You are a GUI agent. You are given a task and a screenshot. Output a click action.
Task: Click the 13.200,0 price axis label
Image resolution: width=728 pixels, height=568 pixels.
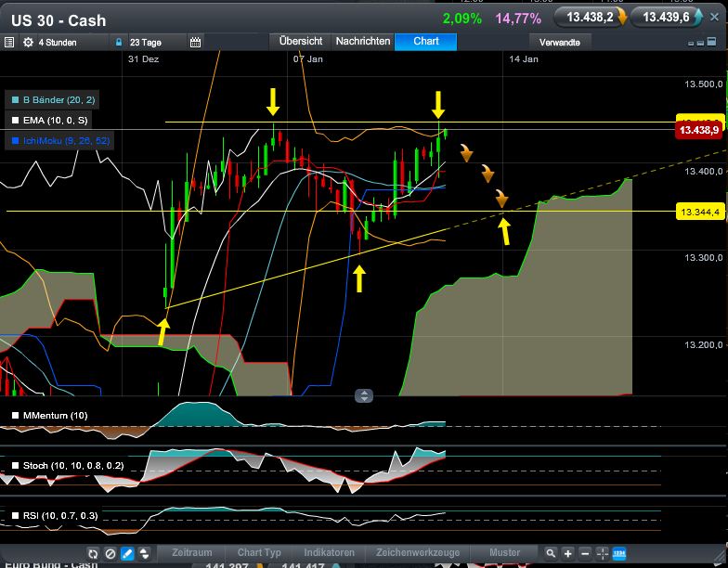[704, 345]
